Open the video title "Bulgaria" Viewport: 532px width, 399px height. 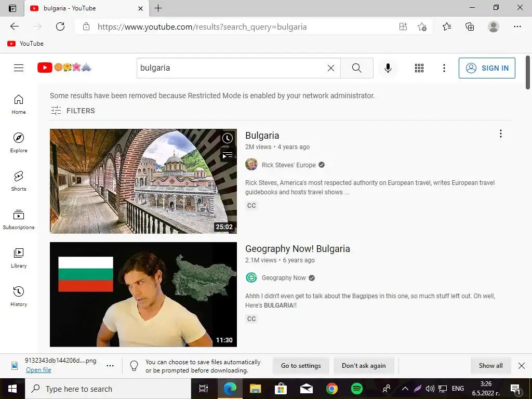point(262,136)
